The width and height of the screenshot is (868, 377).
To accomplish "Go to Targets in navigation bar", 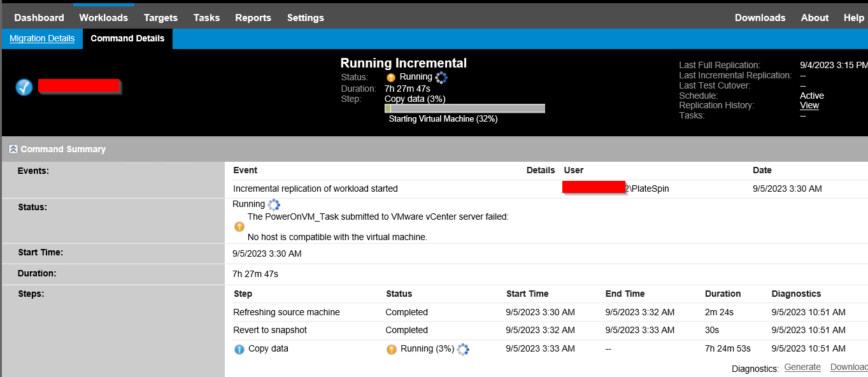I will (x=160, y=18).
